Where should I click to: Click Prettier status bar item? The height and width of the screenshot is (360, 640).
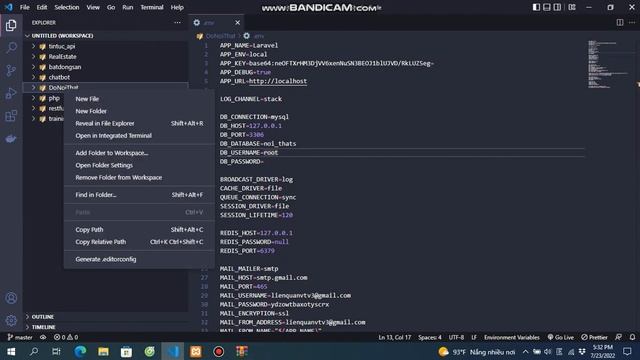tap(594, 337)
